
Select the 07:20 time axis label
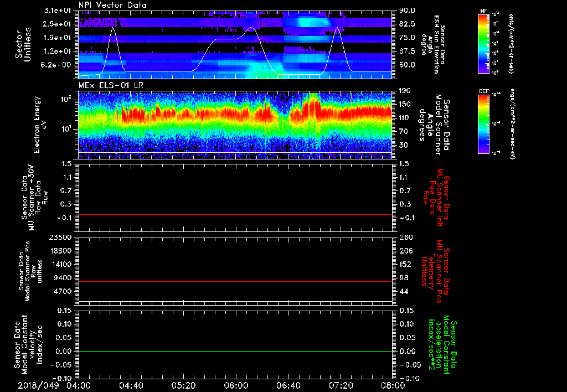coord(341,385)
